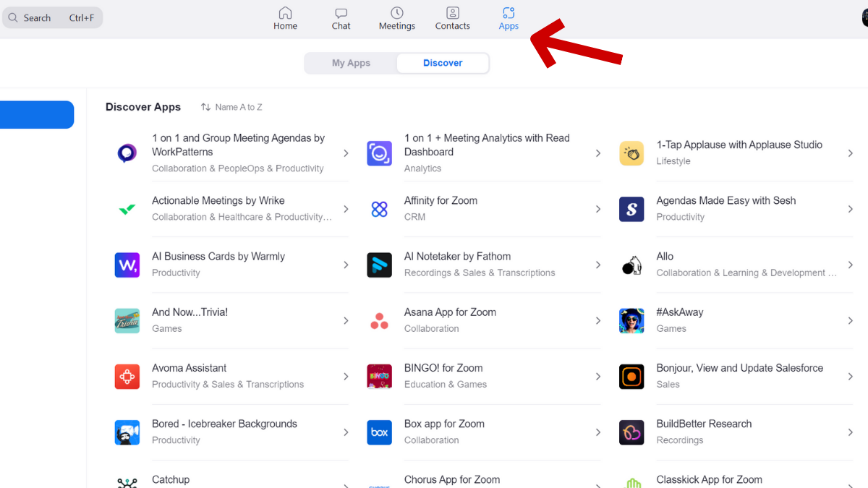
Task: Expand details for Agendas Made Easy with Sesh
Action: (850, 209)
